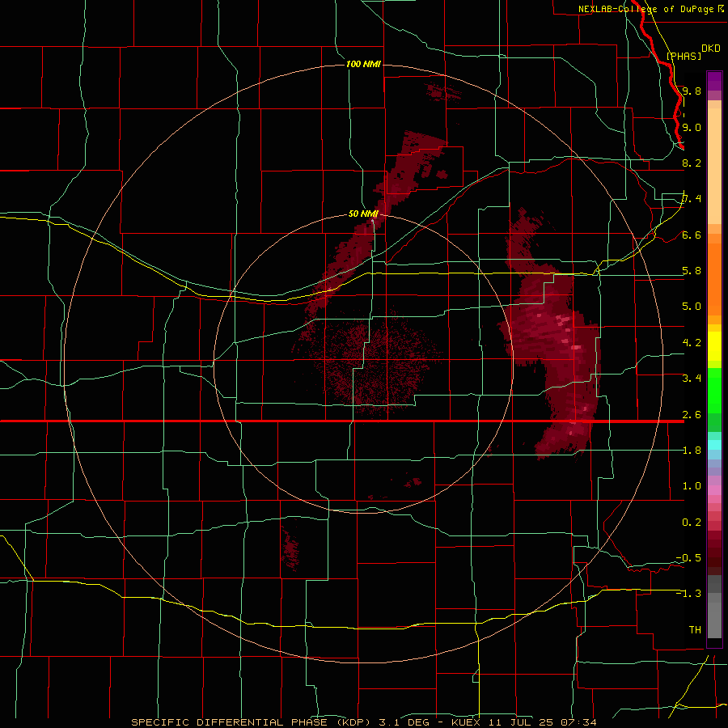Click the [PHAS] units label
The height and width of the screenshot is (728, 728).
(x=684, y=56)
